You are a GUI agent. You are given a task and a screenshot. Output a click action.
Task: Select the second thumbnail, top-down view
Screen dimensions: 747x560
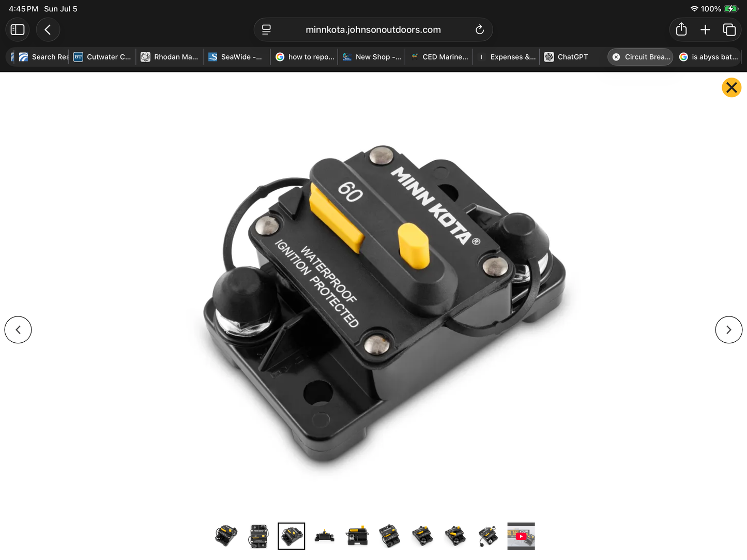(x=259, y=536)
